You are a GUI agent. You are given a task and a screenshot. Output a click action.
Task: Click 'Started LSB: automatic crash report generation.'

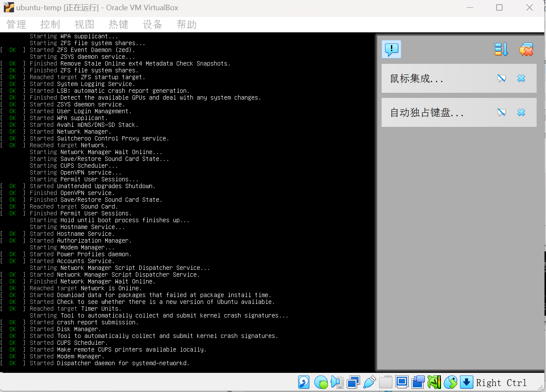click(x=109, y=91)
